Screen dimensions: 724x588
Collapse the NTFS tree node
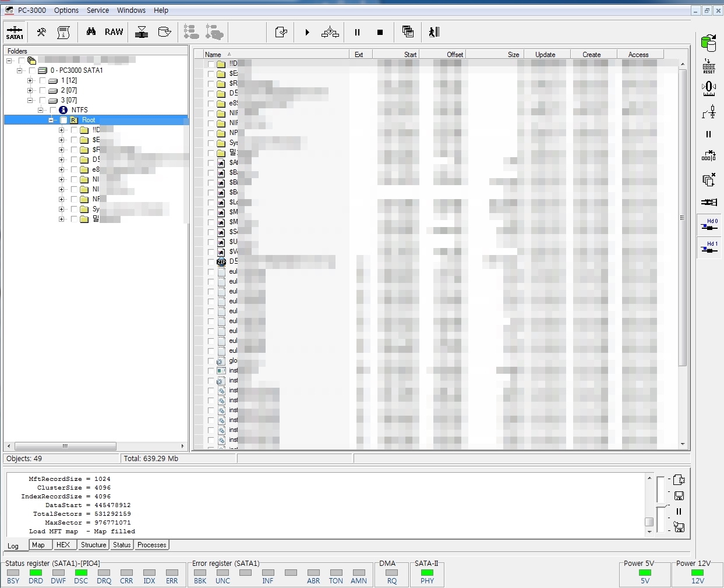41,110
